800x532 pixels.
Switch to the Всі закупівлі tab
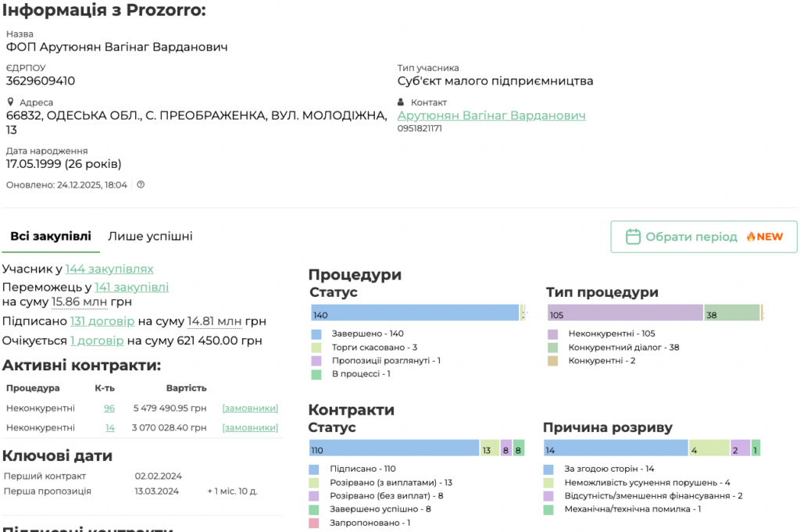pos(51,236)
